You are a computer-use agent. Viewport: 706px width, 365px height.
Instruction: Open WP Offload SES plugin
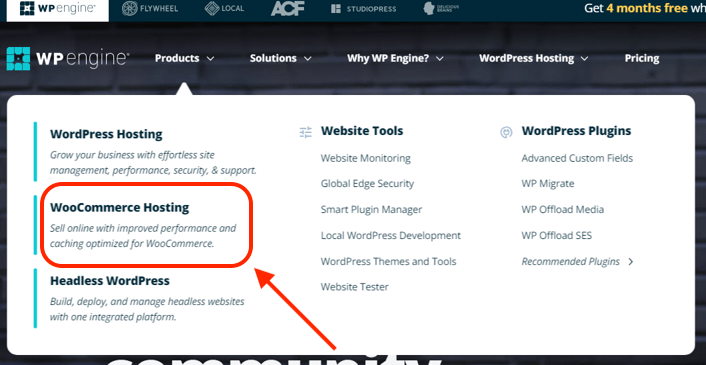557,236
